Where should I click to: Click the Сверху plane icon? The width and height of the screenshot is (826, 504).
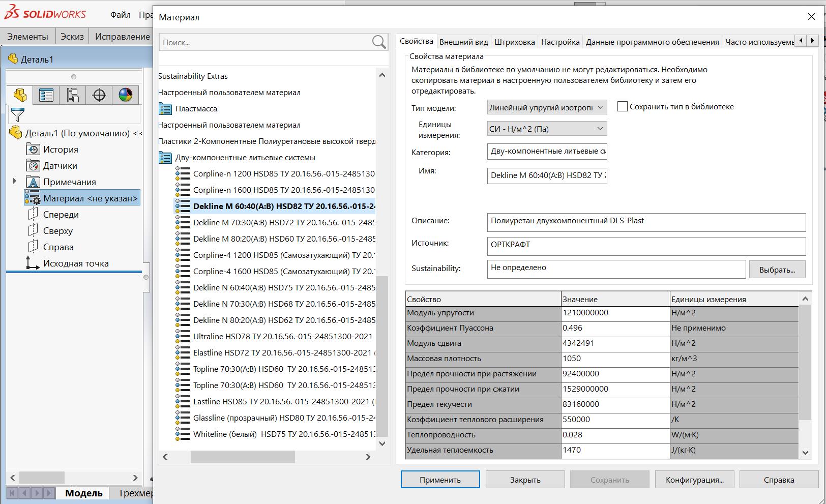[33, 231]
